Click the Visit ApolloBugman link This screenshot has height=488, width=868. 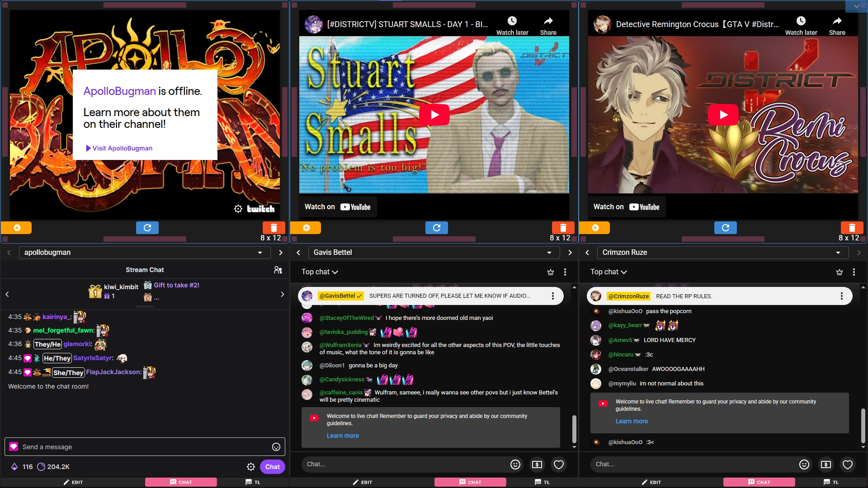(119, 148)
